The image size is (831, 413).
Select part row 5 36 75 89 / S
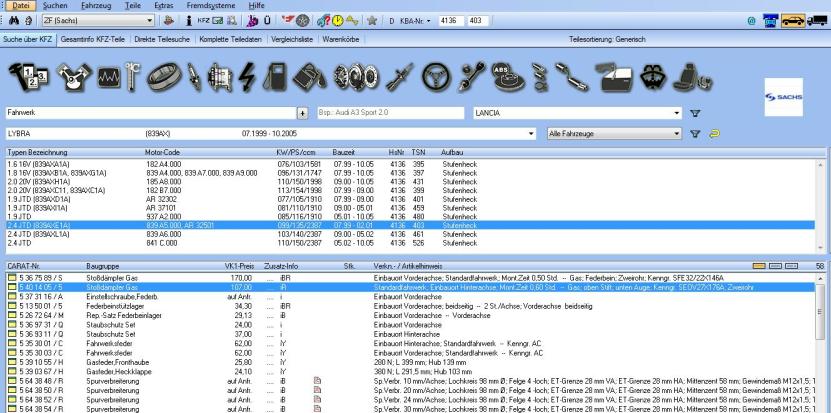coord(410,278)
